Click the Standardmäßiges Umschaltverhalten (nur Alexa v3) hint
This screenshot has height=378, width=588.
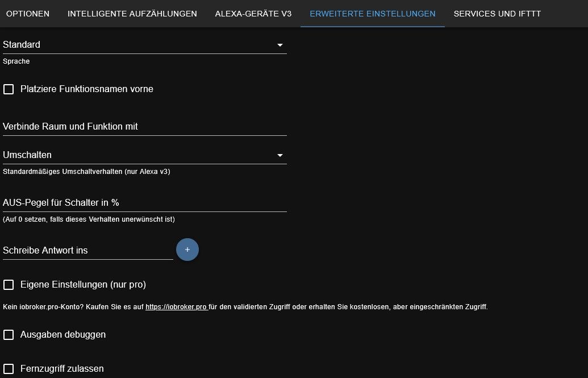coord(86,172)
